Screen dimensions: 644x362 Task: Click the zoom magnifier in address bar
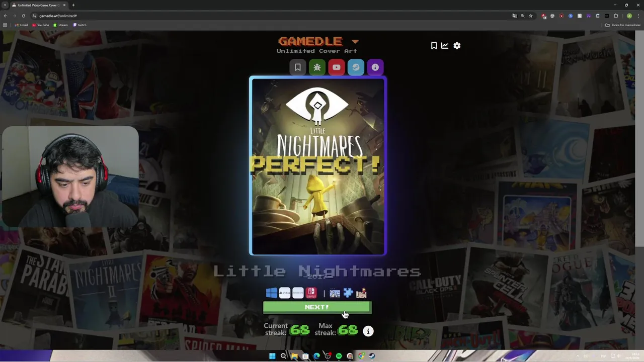522,16
